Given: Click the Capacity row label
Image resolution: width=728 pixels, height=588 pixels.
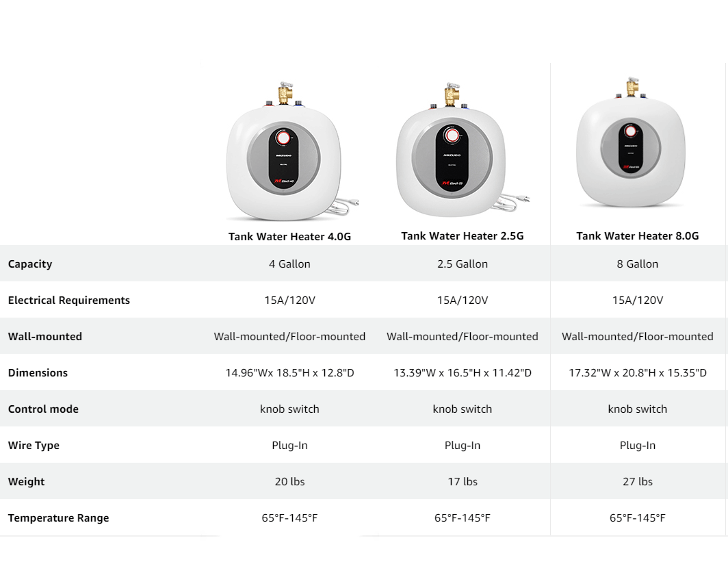Looking at the screenshot, I should tap(30, 264).
